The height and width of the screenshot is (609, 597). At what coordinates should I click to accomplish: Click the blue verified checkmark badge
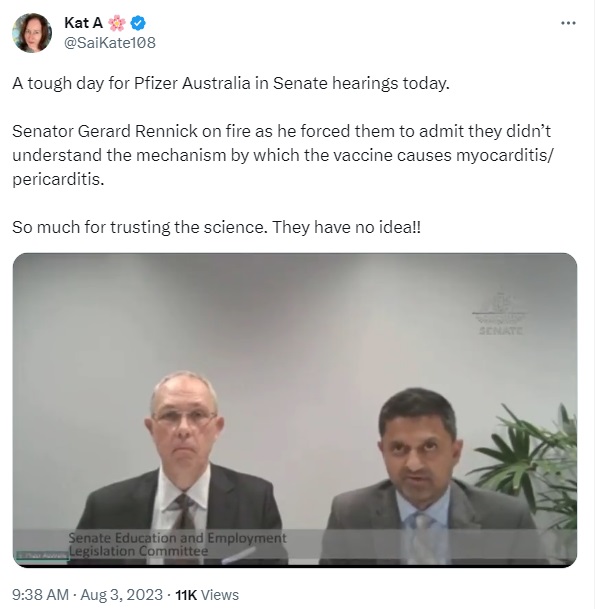[x=138, y=23]
